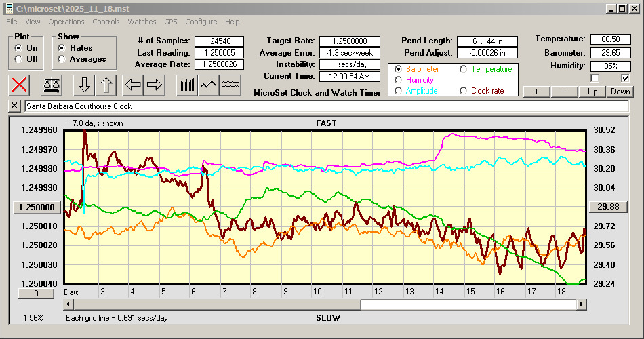The image size is (644, 339).
Task: Uncheck the checked box under Humidity
Action: click(x=625, y=78)
